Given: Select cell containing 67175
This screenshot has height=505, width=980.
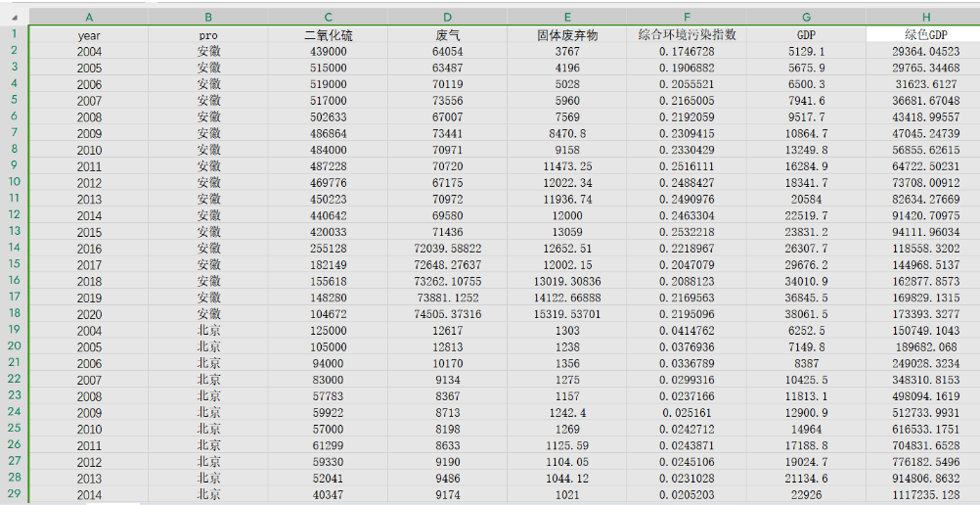Looking at the screenshot, I should pos(448,182).
